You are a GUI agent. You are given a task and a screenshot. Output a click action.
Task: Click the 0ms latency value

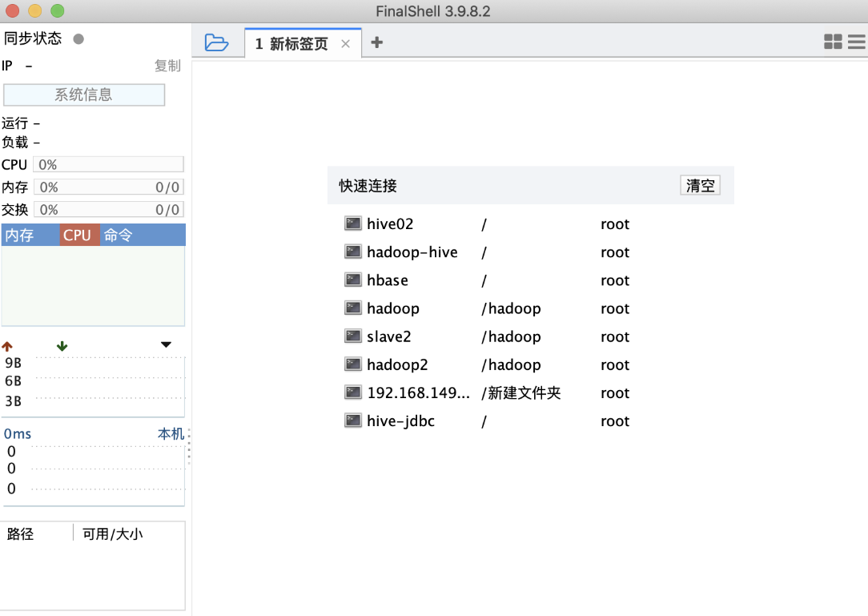tap(17, 433)
